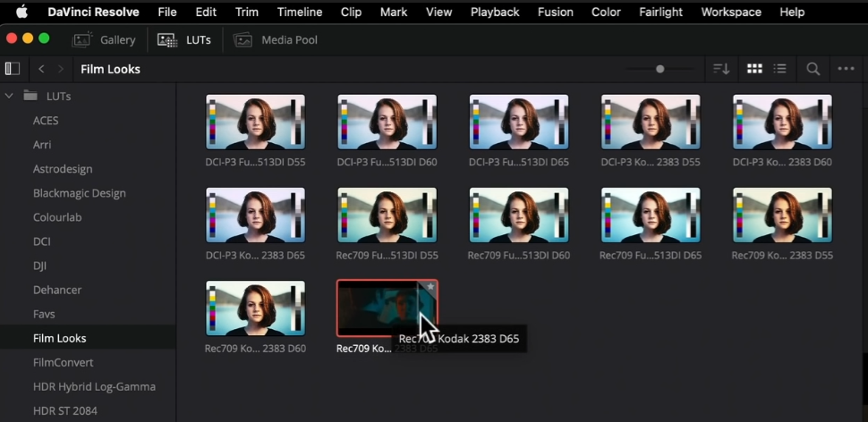Select the DCI-P3 Fu...513DI D65 LUT thumbnail
The image size is (868, 422).
[519, 122]
